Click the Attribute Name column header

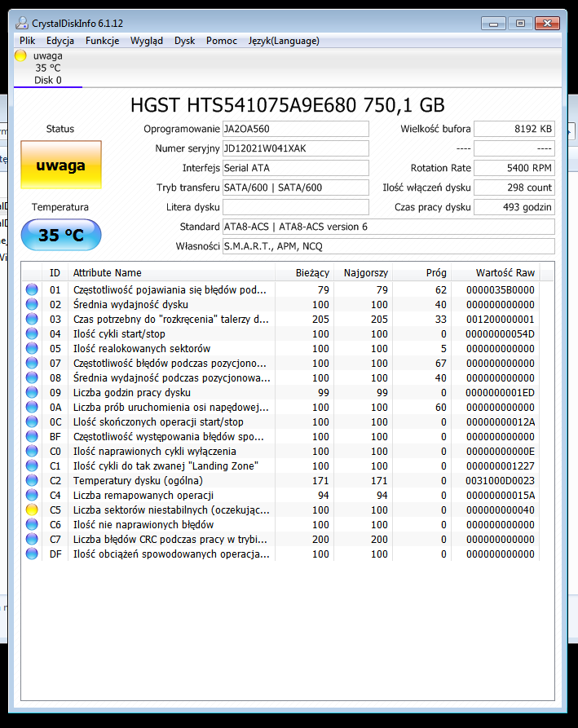tap(171, 273)
